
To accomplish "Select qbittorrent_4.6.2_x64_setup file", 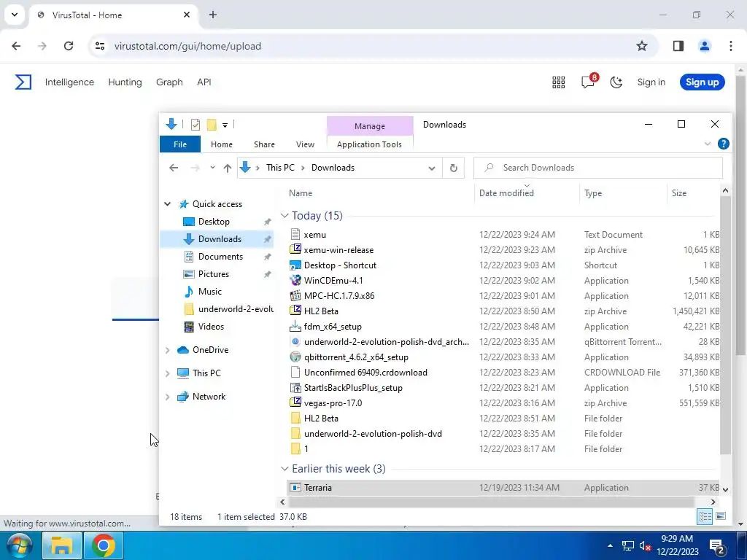I will 356,357.
